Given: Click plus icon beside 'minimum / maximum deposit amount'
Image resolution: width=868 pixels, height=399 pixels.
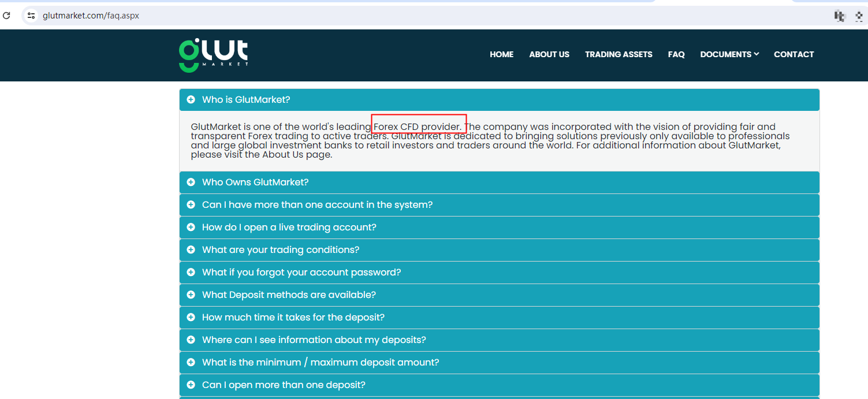Looking at the screenshot, I should point(191,363).
